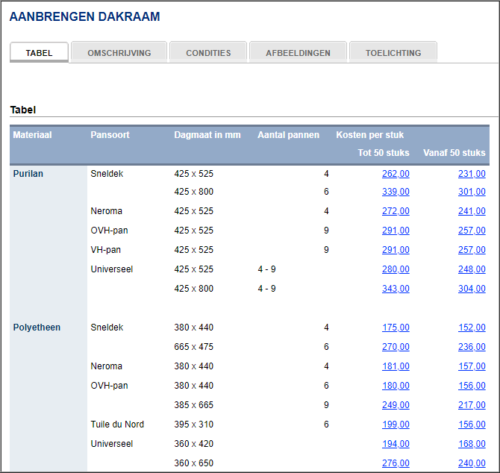Click the 168,00 price link

[472, 444]
